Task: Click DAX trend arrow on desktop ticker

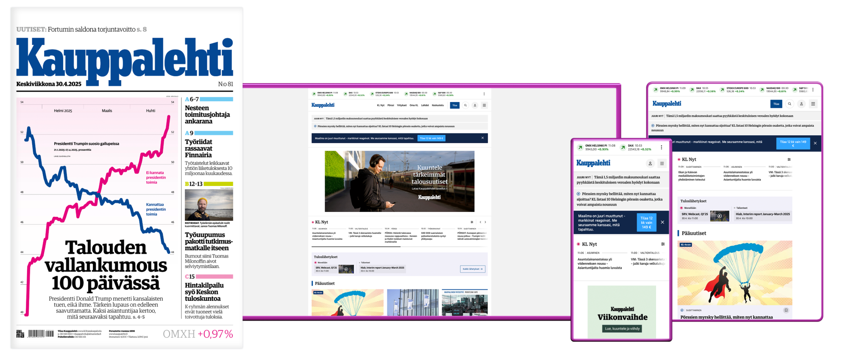Action: click(x=345, y=94)
